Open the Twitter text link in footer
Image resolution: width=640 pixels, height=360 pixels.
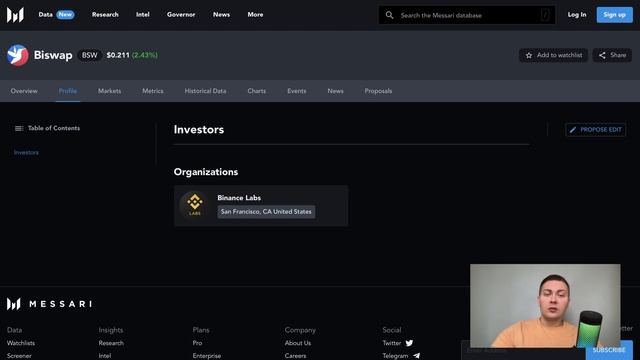391,343
